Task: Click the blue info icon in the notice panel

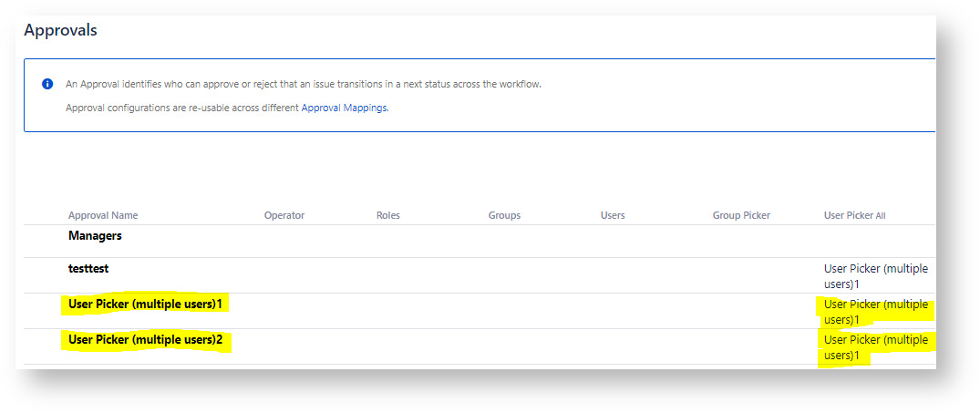Action: (x=47, y=84)
